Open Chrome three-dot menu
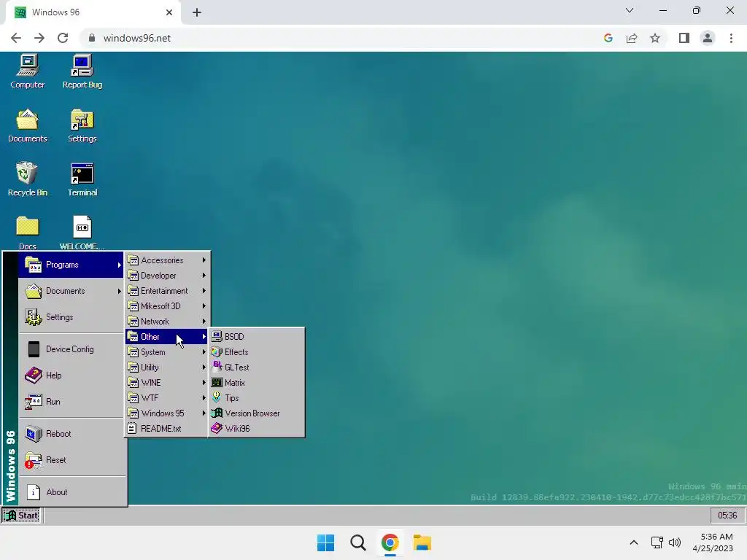 click(731, 38)
